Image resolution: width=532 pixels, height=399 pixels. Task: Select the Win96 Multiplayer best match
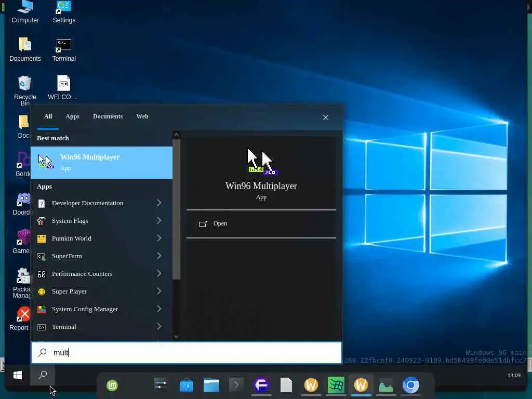[x=101, y=163]
